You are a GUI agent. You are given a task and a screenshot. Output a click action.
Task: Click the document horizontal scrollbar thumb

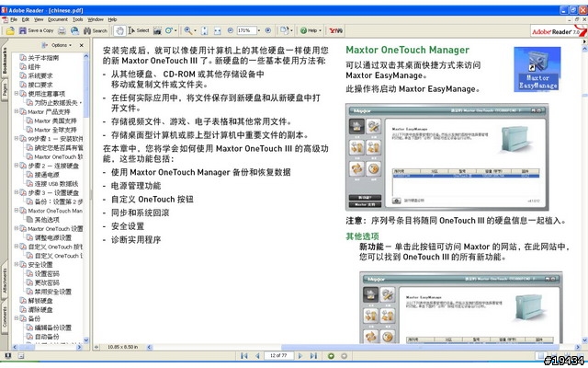click(420, 348)
